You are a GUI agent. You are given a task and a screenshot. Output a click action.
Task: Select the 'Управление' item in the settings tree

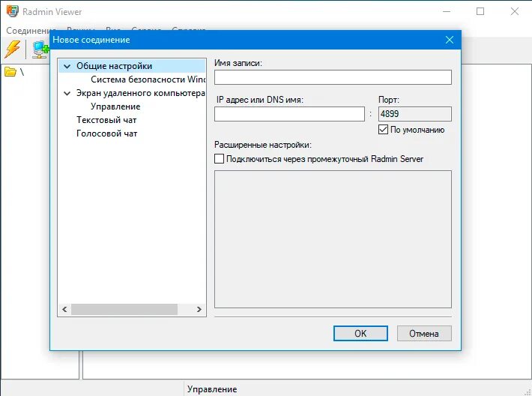(x=115, y=106)
